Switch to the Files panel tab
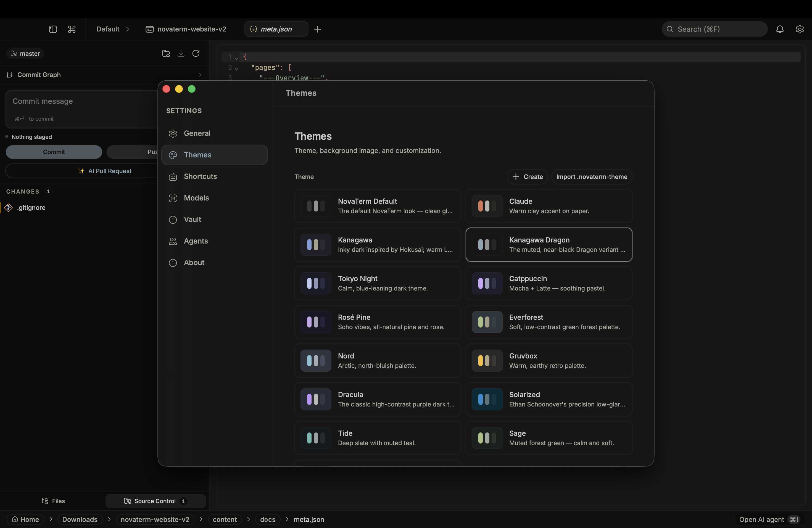 53,501
